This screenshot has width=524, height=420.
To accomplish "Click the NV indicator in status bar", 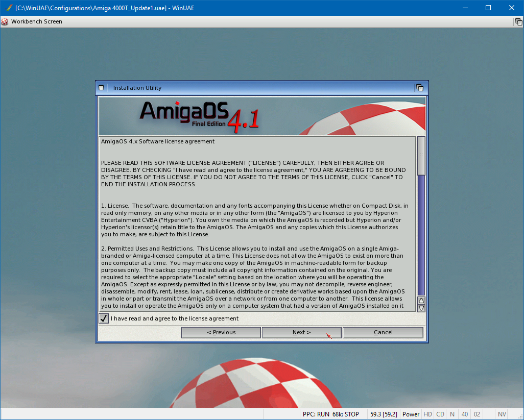I will click(502, 414).
